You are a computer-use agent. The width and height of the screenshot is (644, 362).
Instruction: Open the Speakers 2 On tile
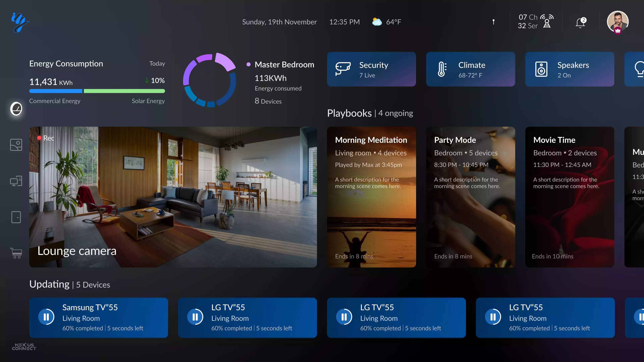[x=570, y=69]
